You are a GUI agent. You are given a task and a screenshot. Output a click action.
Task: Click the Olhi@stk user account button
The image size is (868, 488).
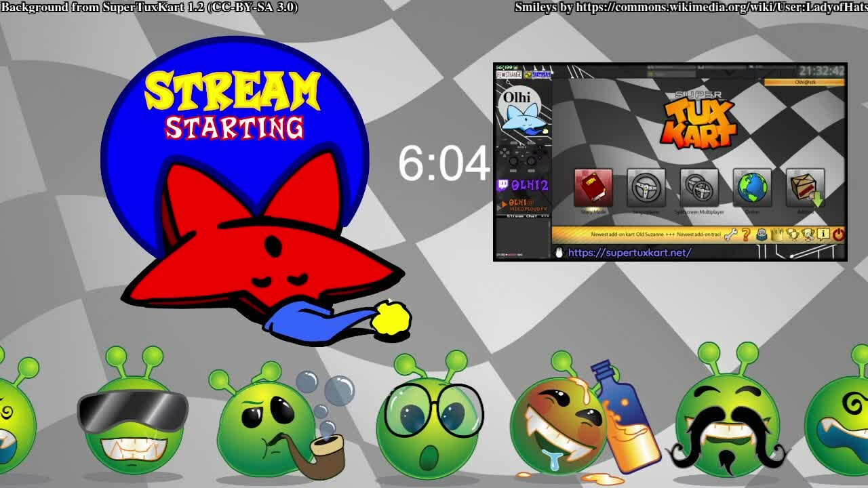click(804, 82)
